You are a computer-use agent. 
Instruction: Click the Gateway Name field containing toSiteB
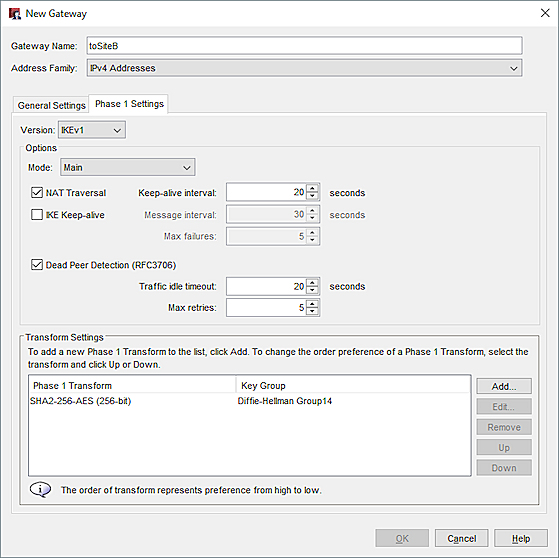pos(304,46)
